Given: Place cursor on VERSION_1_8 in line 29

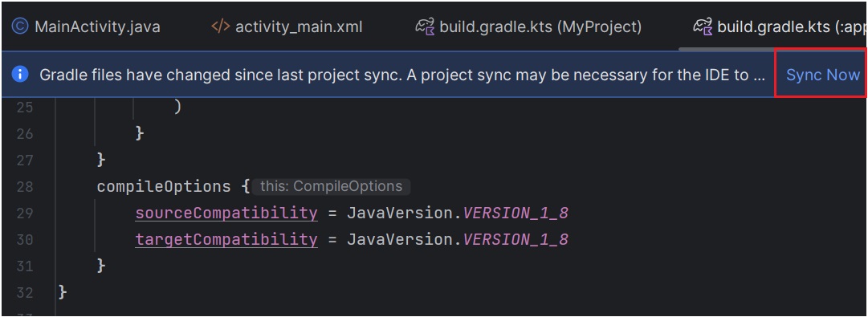Looking at the screenshot, I should pos(516,213).
